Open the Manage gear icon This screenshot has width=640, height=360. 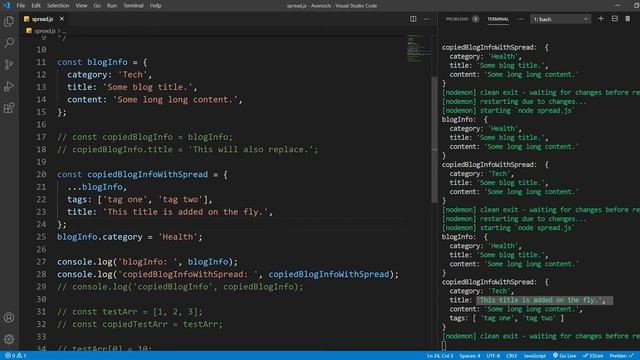point(9,339)
